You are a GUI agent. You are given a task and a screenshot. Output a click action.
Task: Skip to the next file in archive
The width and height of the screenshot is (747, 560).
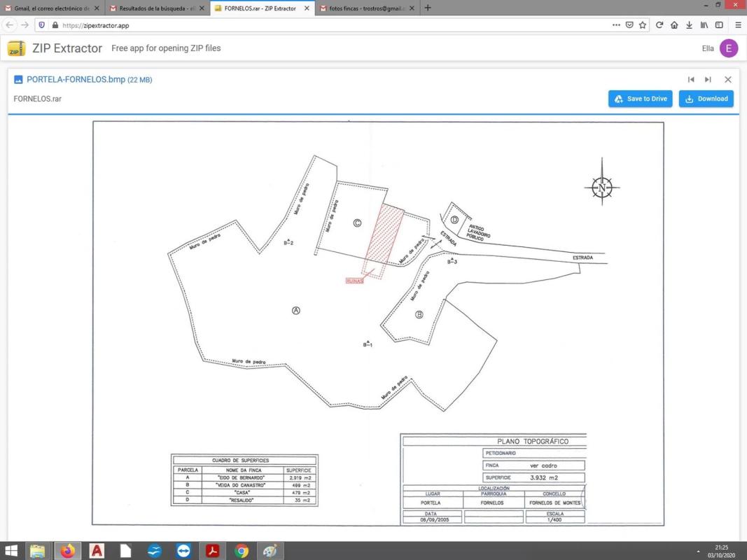coord(708,80)
